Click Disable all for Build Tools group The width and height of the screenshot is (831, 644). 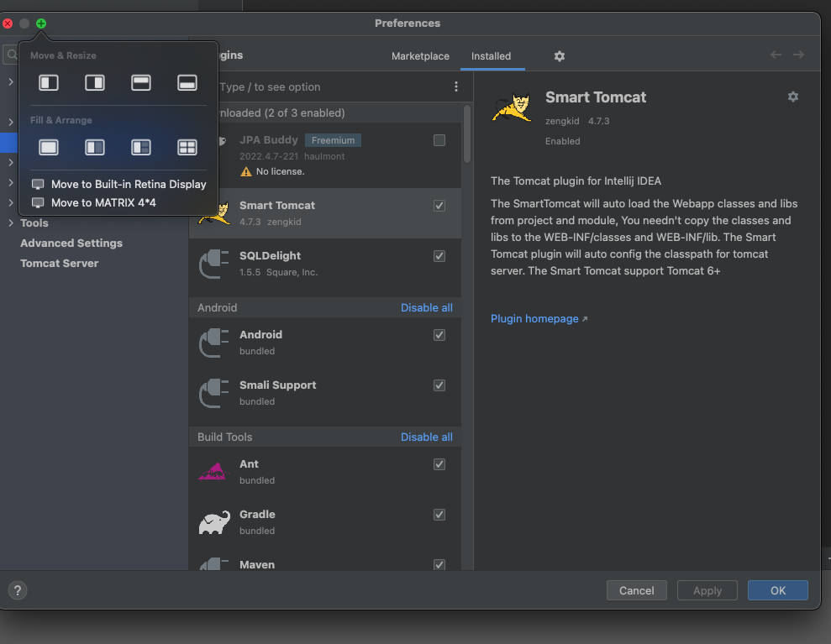point(427,437)
